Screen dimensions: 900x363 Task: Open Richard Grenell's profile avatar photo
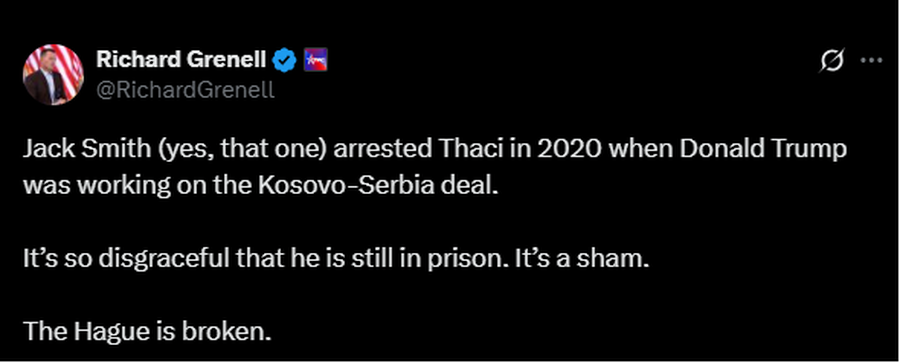53,75
